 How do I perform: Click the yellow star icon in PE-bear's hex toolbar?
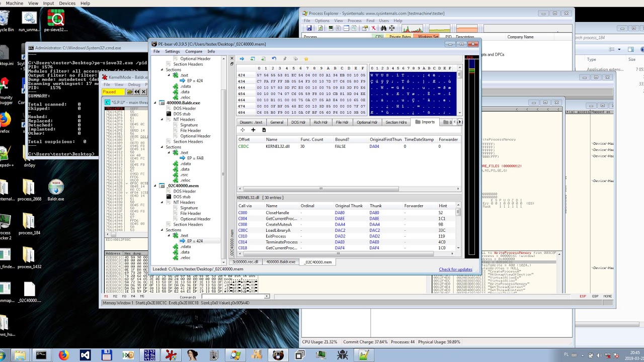[x=306, y=59]
